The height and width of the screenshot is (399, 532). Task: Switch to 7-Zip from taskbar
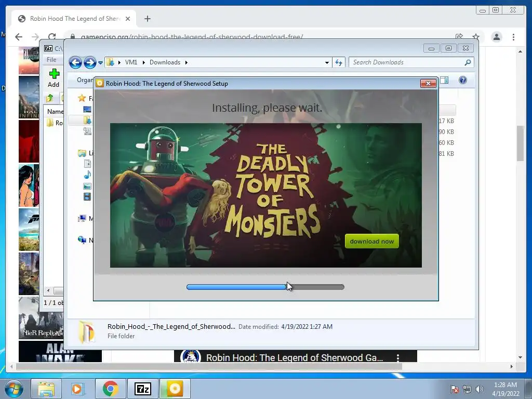(x=142, y=389)
